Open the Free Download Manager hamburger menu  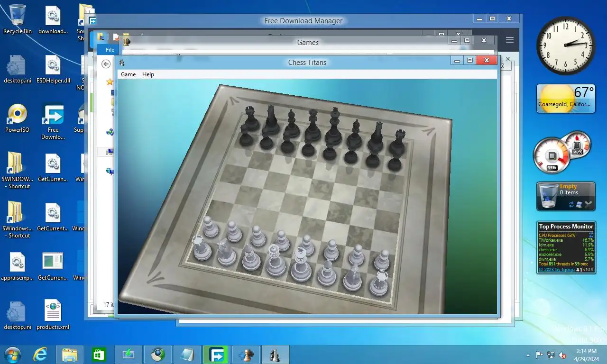point(510,40)
